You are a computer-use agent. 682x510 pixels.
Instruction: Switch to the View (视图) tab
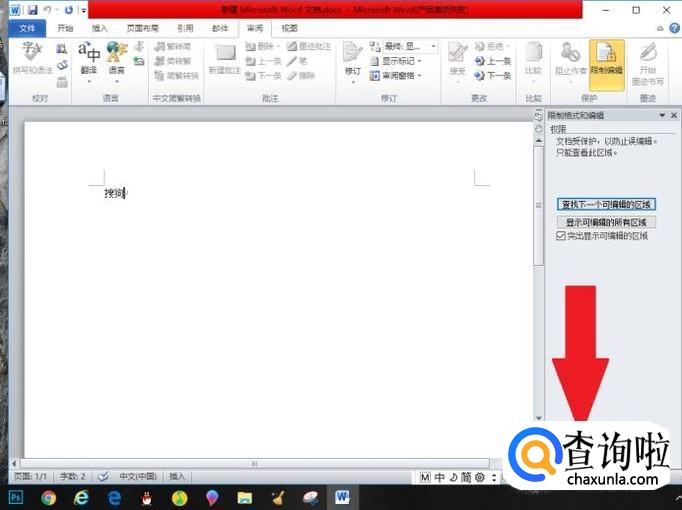(x=289, y=28)
